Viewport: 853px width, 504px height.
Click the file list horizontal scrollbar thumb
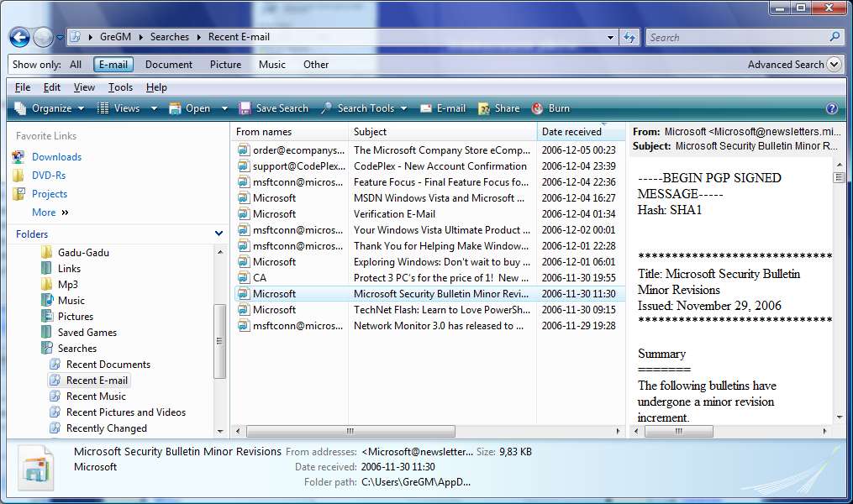coord(351,431)
